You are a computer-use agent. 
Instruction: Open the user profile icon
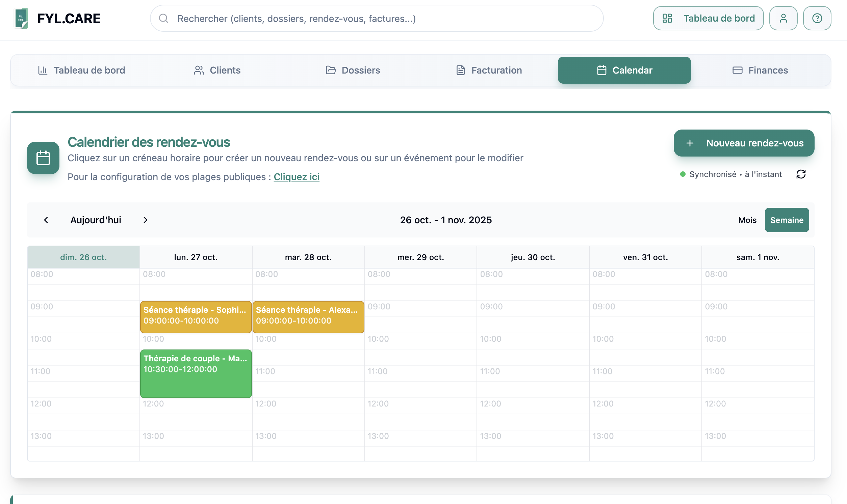tap(783, 18)
